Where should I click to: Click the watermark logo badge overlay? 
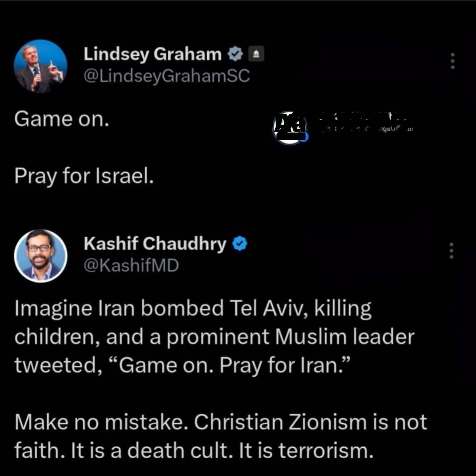[x=290, y=127]
